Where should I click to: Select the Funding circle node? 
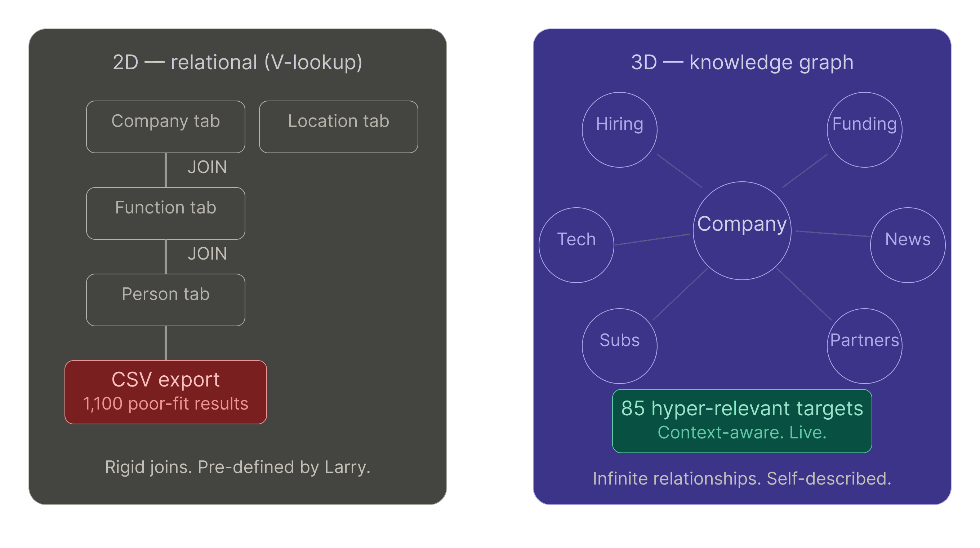(864, 129)
